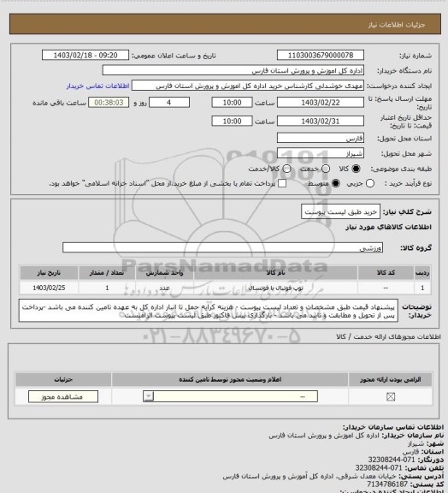Click the request number field 1103003679000078
This screenshot has width=448, height=493.
tap(321, 55)
